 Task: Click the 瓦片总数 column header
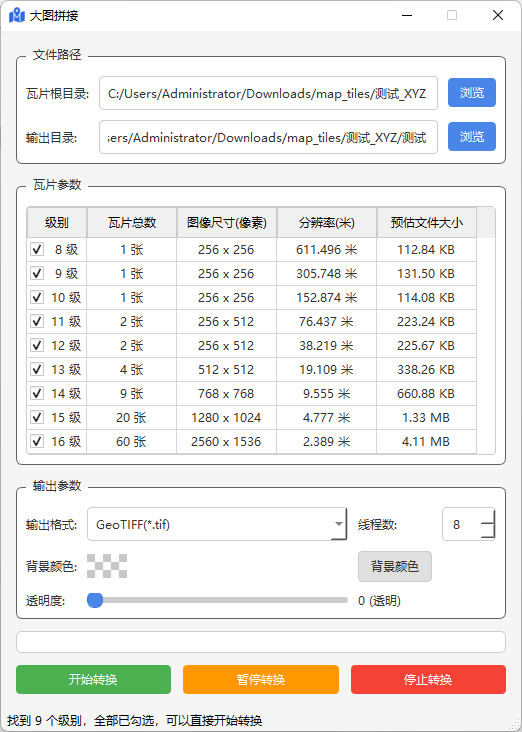[132, 223]
